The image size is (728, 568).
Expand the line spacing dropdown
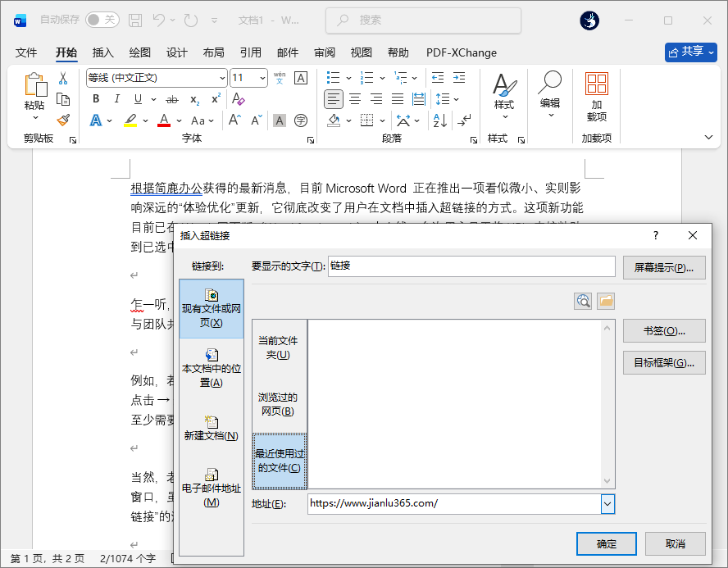tap(456, 99)
